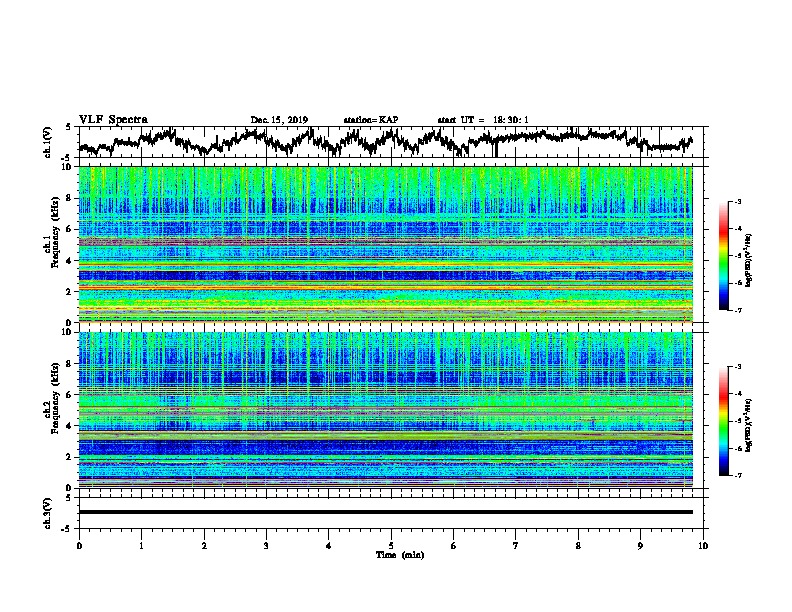Screen dimensions: 792x612
Task: Click time axis tick label '10'
Action: tap(703, 546)
